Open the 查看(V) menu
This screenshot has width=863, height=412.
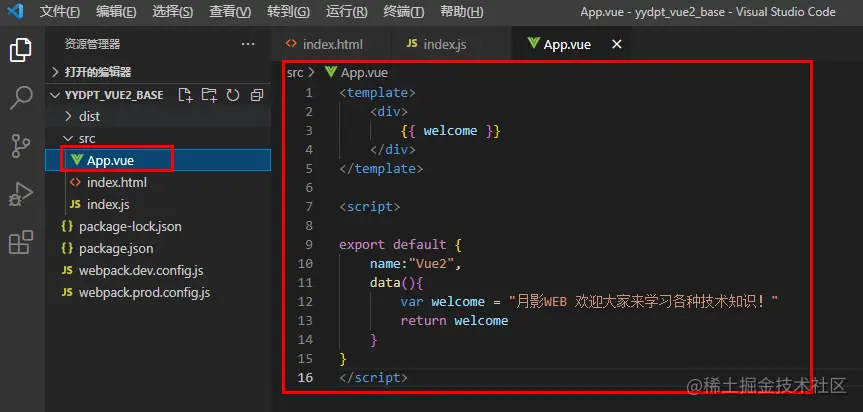[x=230, y=12]
